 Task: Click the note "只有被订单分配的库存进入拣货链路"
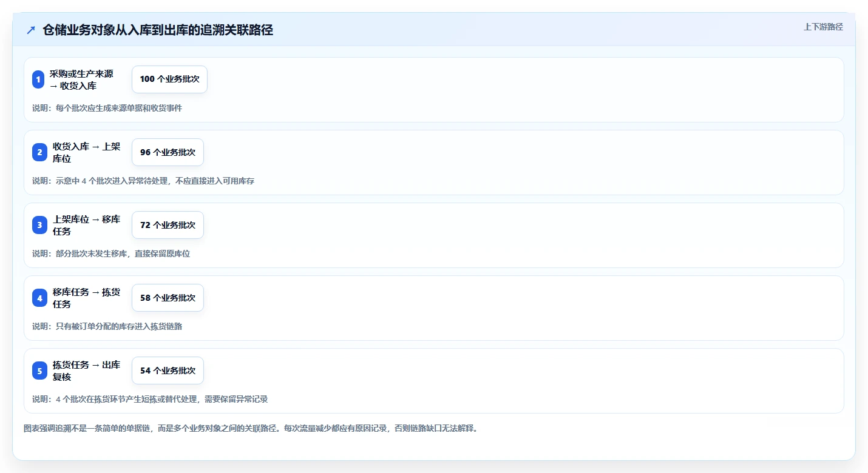click(x=107, y=326)
